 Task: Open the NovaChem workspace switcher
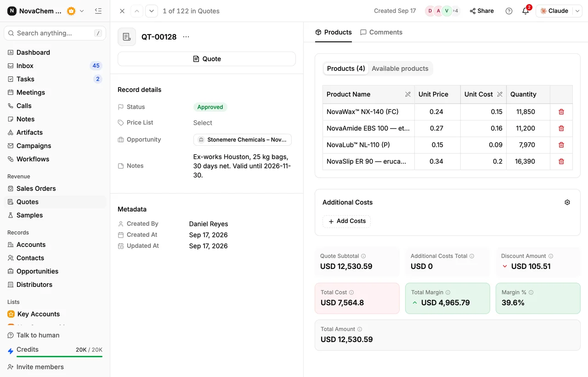(46, 11)
